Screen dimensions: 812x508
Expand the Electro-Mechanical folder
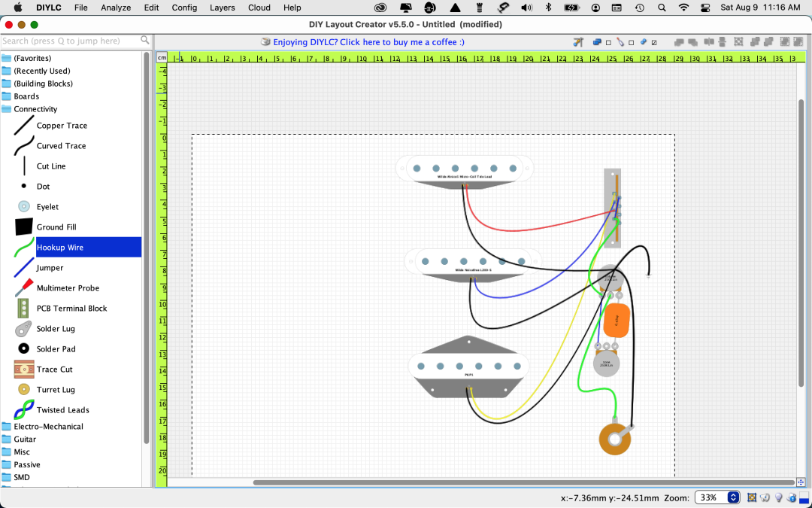(x=48, y=427)
